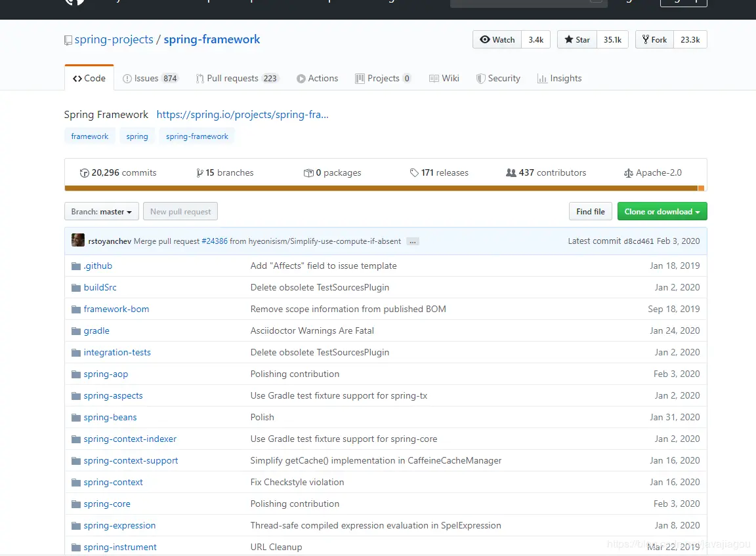756x556 pixels.
Task: Click the New pull request button
Action: [180, 212]
